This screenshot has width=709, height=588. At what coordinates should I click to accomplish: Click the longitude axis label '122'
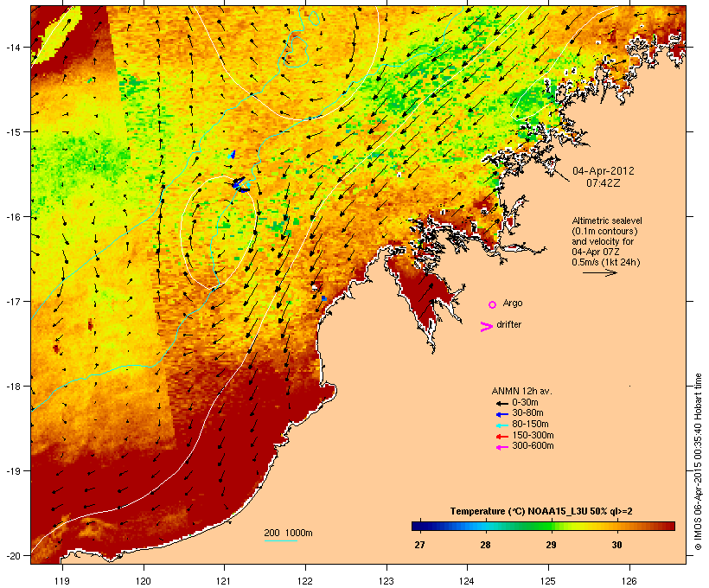point(305,581)
